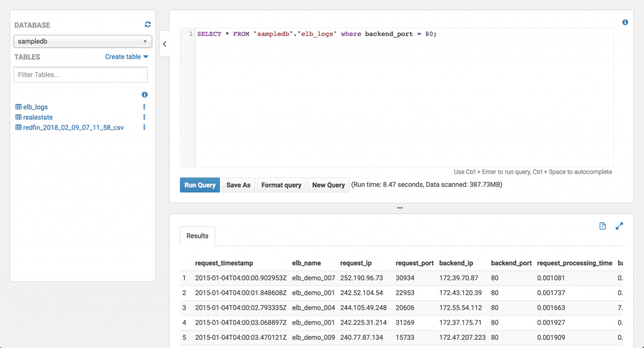Download results as a file
Image resolution: width=644 pixels, height=348 pixels.
pos(602,226)
